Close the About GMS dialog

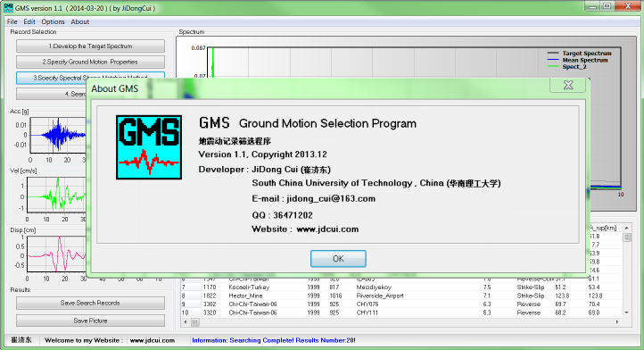coord(568,85)
